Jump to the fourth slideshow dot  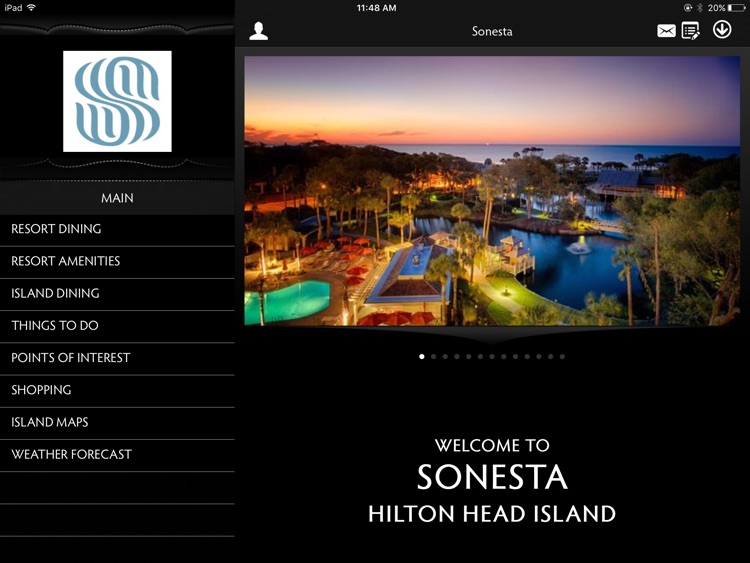pos(457,356)
